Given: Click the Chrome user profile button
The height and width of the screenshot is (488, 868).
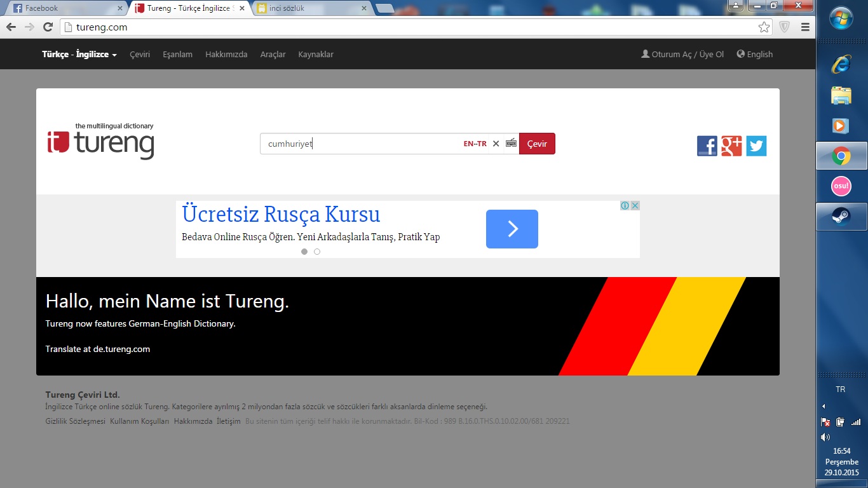Looking at the screenshot, I should (736, 5).
